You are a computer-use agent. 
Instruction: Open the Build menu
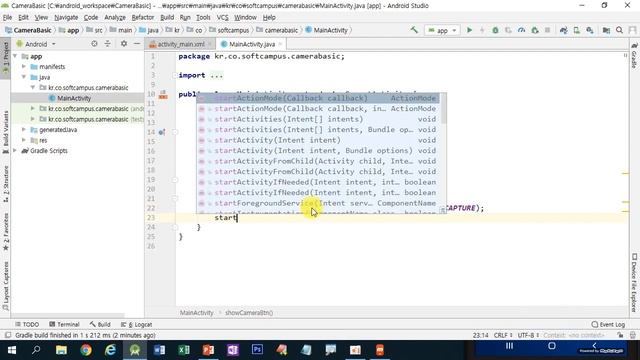[167, 18]
